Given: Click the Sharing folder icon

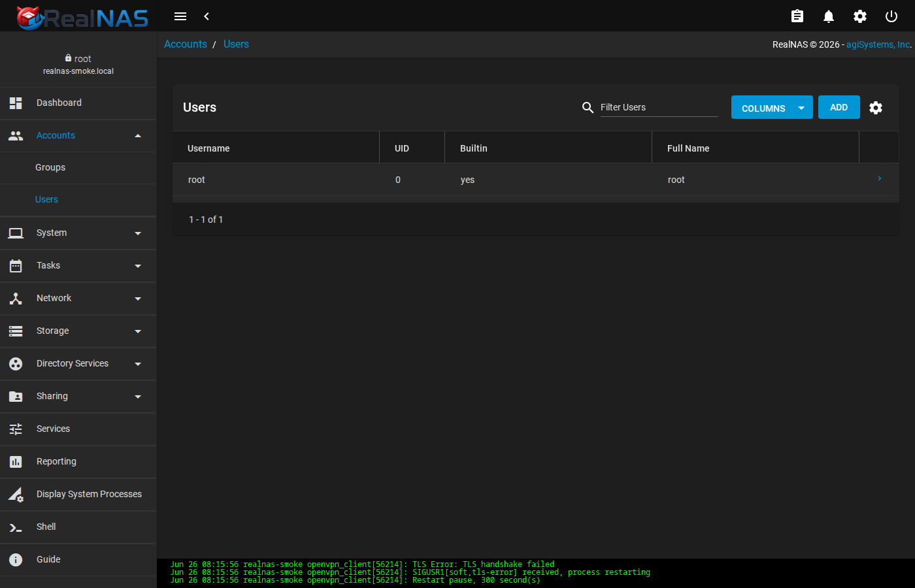Looking at the screenshot, I should (x=16, y=397).
